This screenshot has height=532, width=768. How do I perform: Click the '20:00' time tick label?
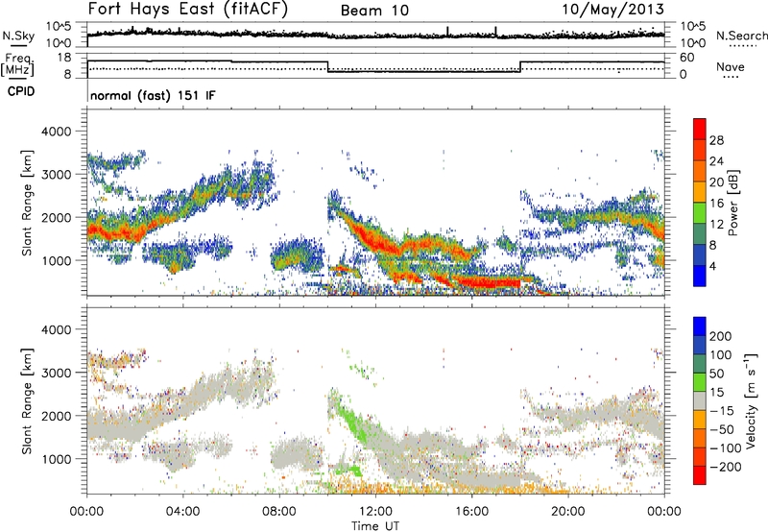pyautogui.click(x=568, y=512)
